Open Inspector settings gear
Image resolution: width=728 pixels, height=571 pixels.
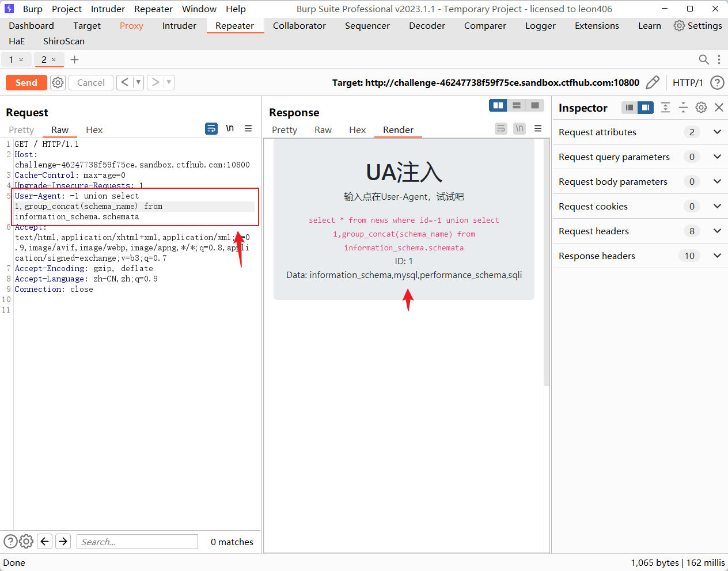click(x=701, y=107)
